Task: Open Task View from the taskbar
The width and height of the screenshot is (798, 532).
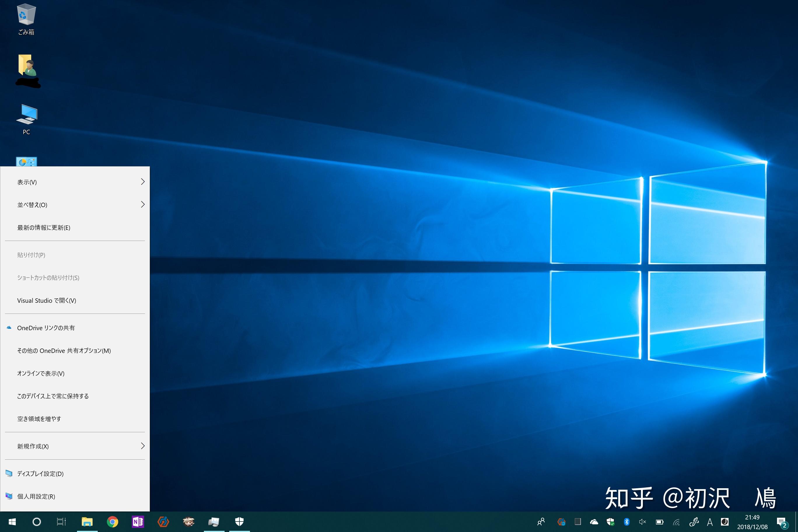Action: [x=61, y=522]
